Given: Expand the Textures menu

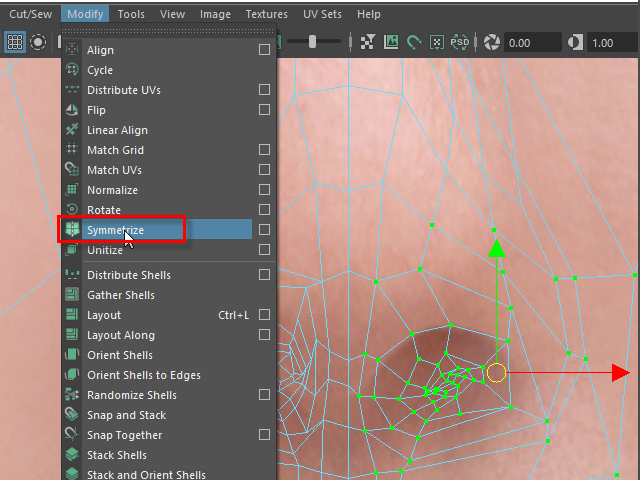Looking at the screenshot, I should 266,14.
